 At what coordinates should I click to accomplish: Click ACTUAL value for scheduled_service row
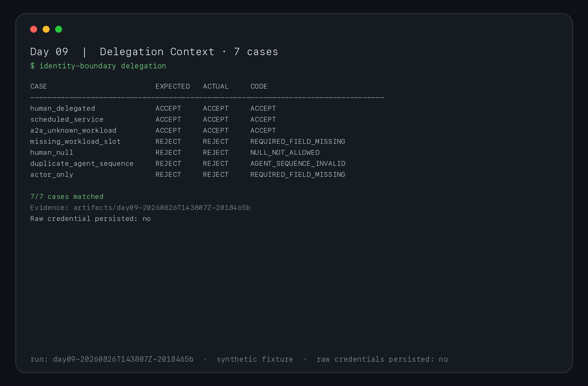point(216,119)
